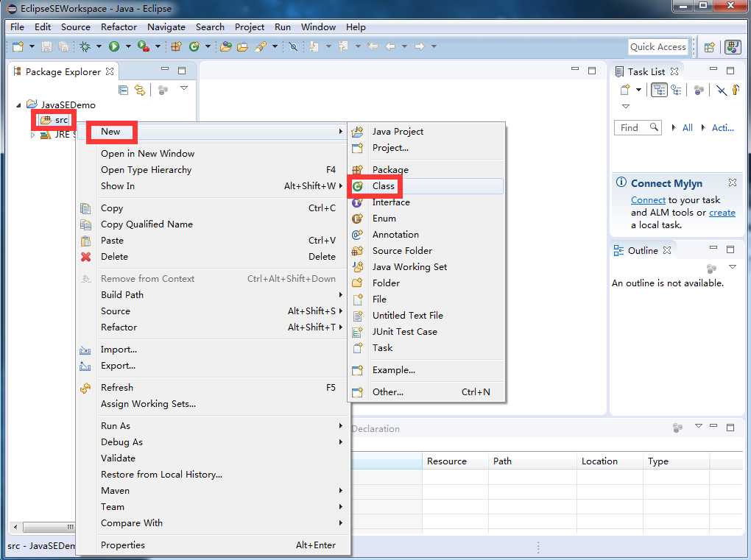Toggle Link with Editor in Package Explorer
751x560 pixels.
[139, 90]
